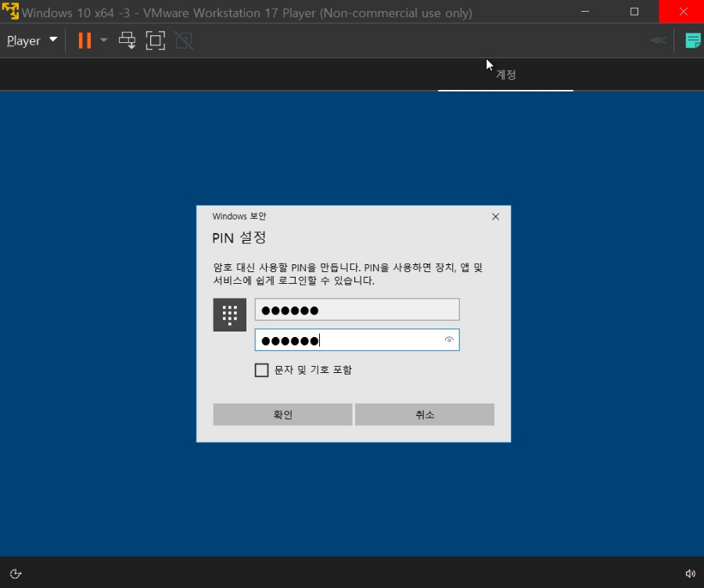Enter full screen mode

click(156, 41)
